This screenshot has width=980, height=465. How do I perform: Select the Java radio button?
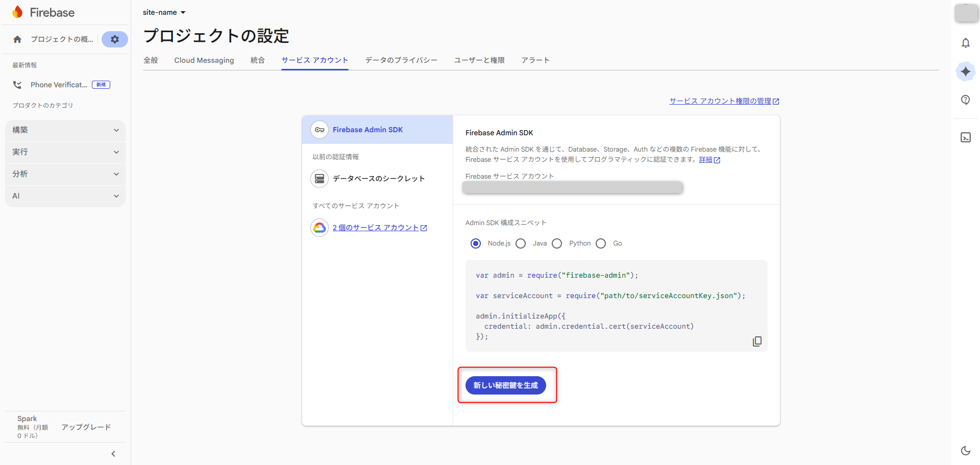pos(521,243)
